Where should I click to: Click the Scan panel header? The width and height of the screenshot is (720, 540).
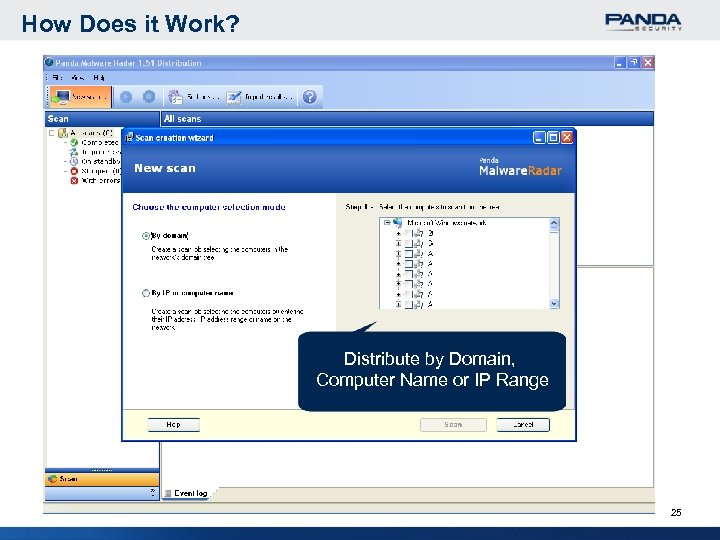(x=102, y=118)
